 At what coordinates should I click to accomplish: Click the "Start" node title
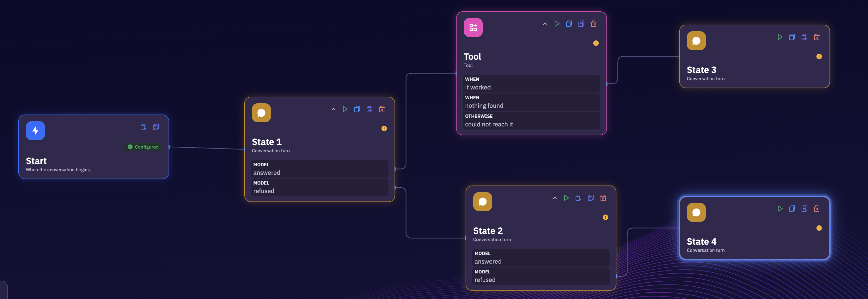tap(36, 161)
